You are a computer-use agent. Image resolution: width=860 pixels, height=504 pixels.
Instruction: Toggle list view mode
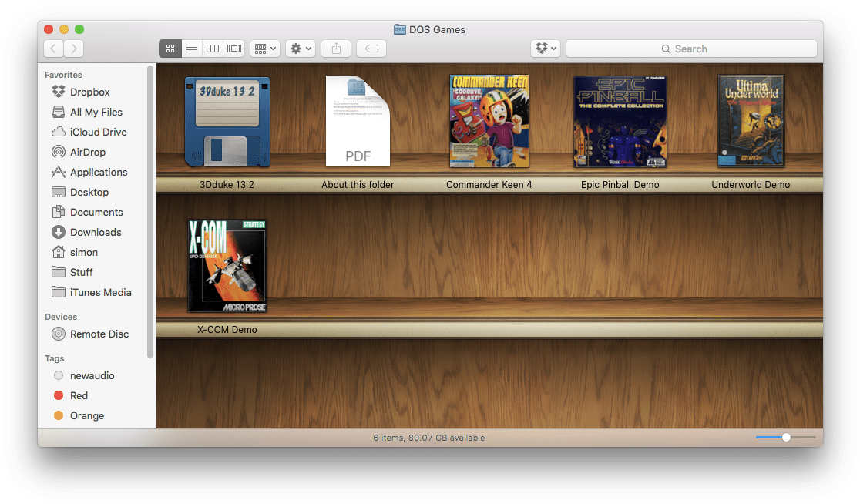coord(191,48)
